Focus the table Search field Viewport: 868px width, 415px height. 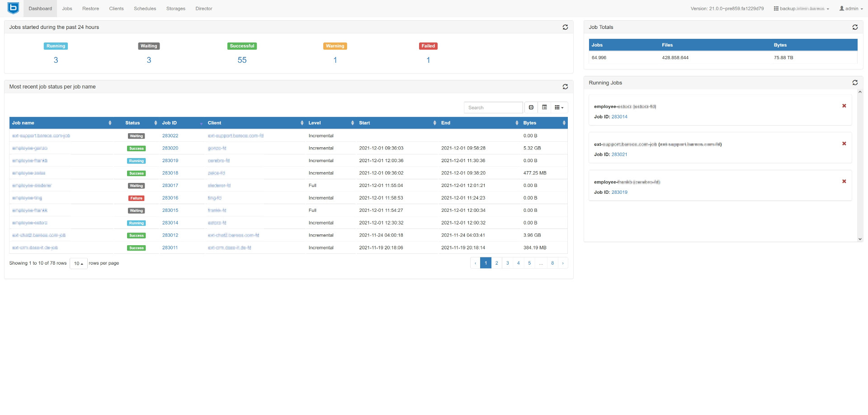[x=493, y=107]
